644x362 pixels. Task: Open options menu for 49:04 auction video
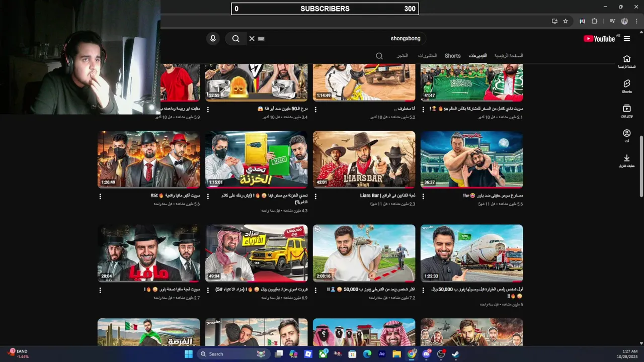(208, 290)
